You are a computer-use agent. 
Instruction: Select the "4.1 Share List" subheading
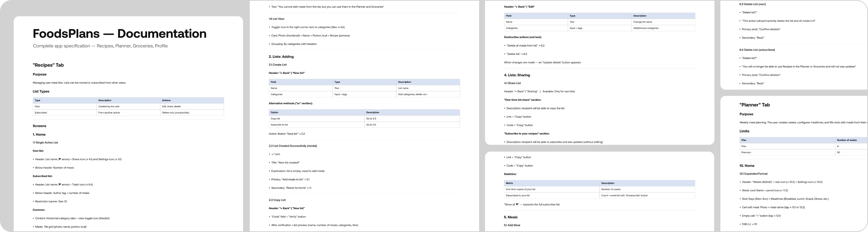[513, 83]
